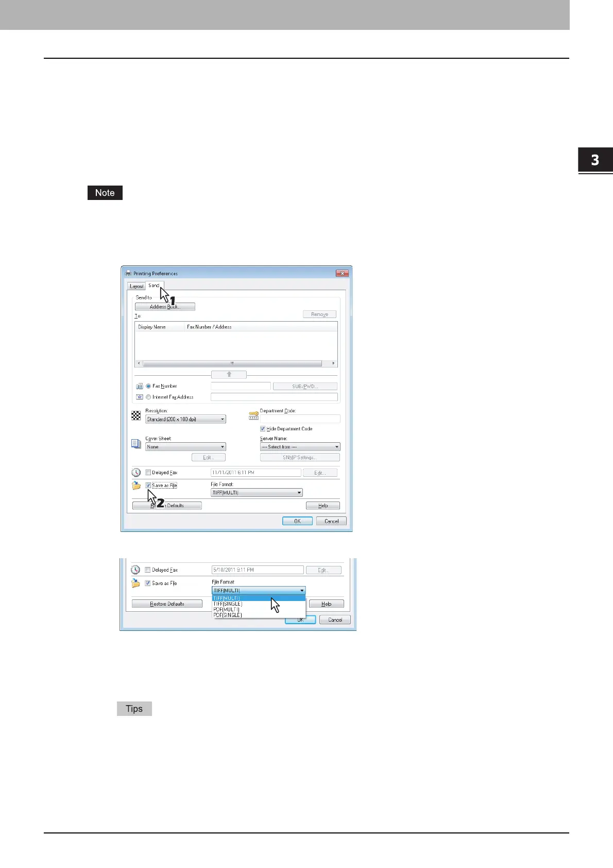Click the key icon beside Department Code
613x868 pixels.
point(253,415)
